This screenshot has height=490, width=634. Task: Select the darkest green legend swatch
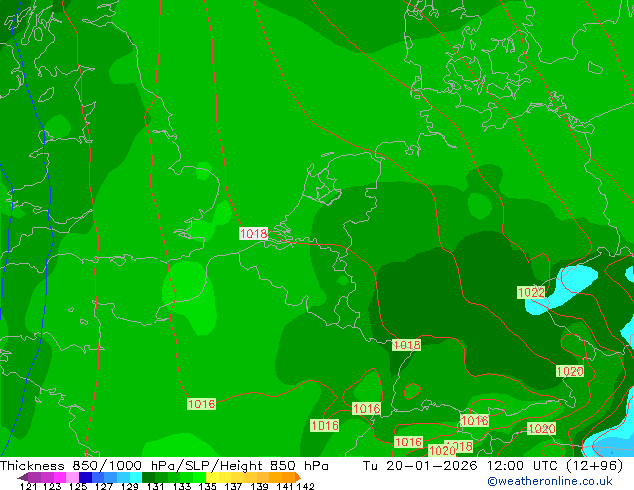click(x=148, y=477)
